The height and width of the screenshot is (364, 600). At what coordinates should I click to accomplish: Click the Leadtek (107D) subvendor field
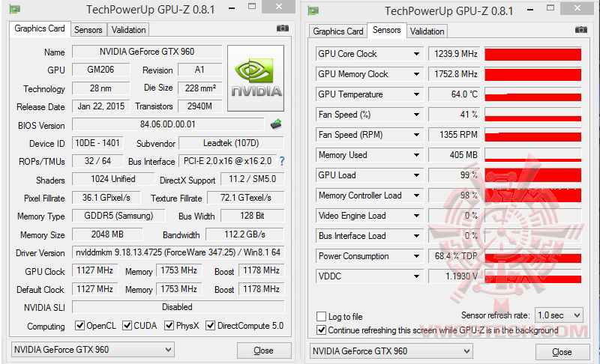tap(231, 143)
